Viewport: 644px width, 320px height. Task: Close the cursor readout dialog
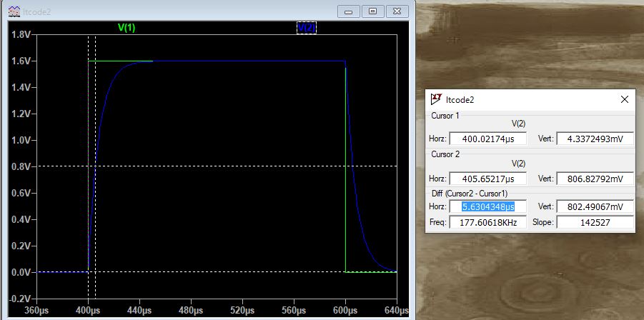(x=624, y=99)
